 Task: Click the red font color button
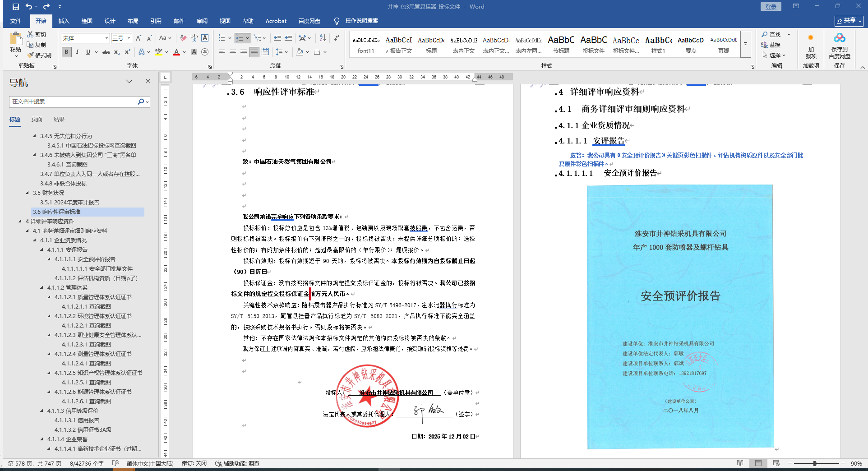pos(176,52)
